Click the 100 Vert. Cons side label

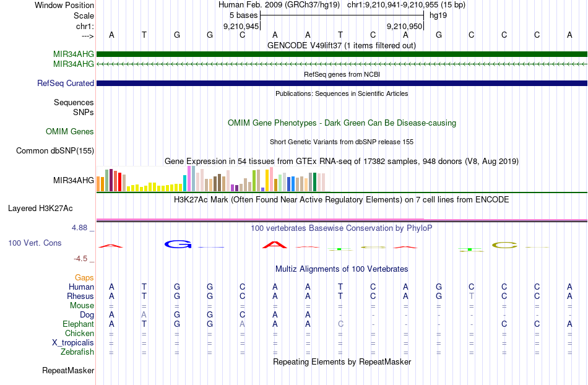(x=35, y=243)
